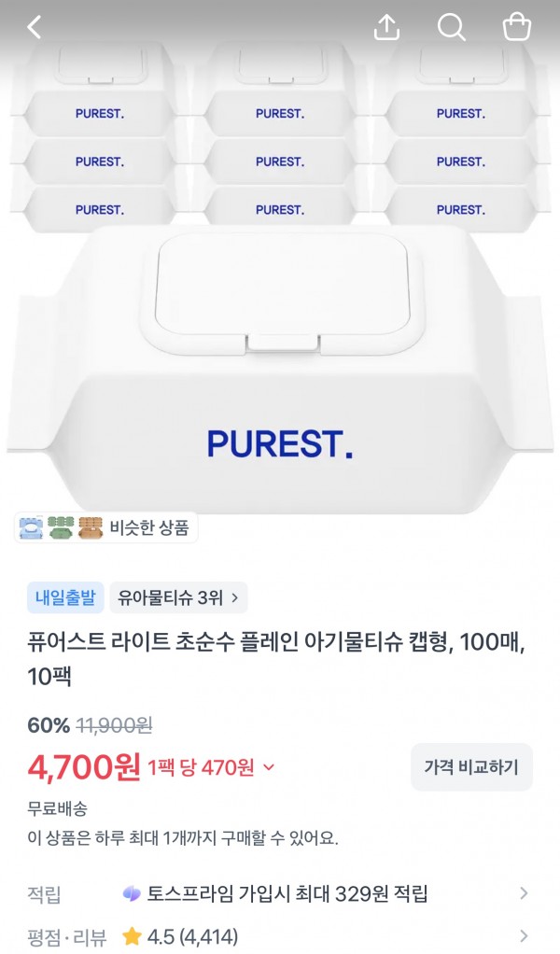Open 비슷한 상품 similar products

[105, 527]
